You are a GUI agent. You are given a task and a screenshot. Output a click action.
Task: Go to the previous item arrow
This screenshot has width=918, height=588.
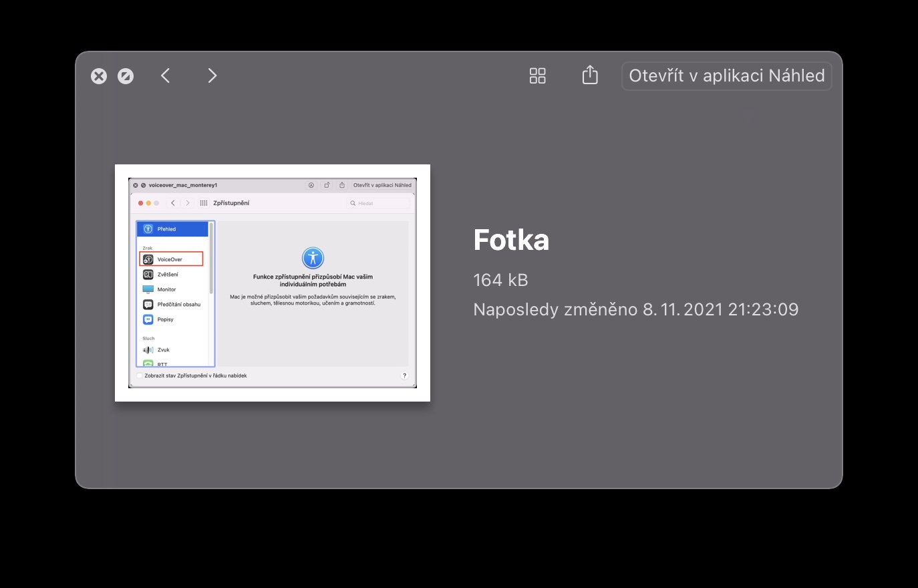(166, 76)
